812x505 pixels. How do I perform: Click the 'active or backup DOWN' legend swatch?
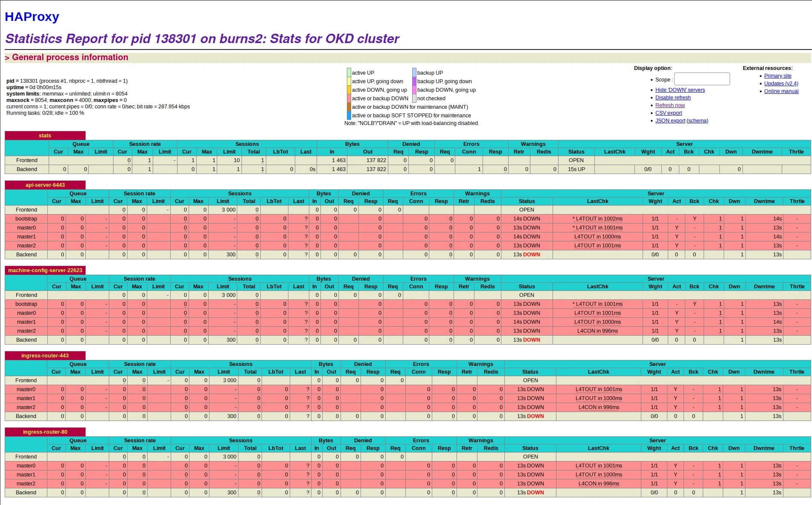click(349, 99)
